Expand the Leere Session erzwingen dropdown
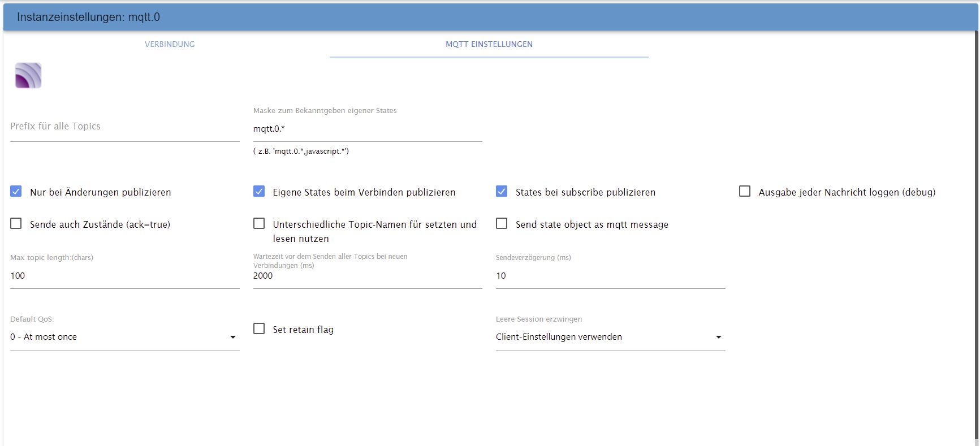 pyautogui.click(x=611, y=337)
